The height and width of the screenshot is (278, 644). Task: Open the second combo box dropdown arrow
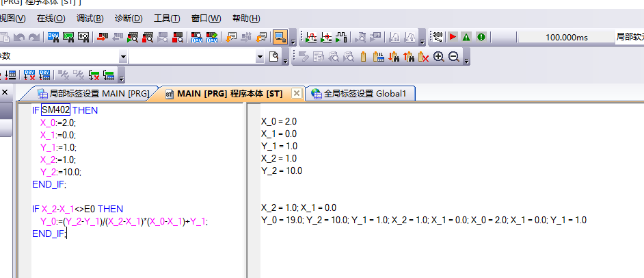260,58
